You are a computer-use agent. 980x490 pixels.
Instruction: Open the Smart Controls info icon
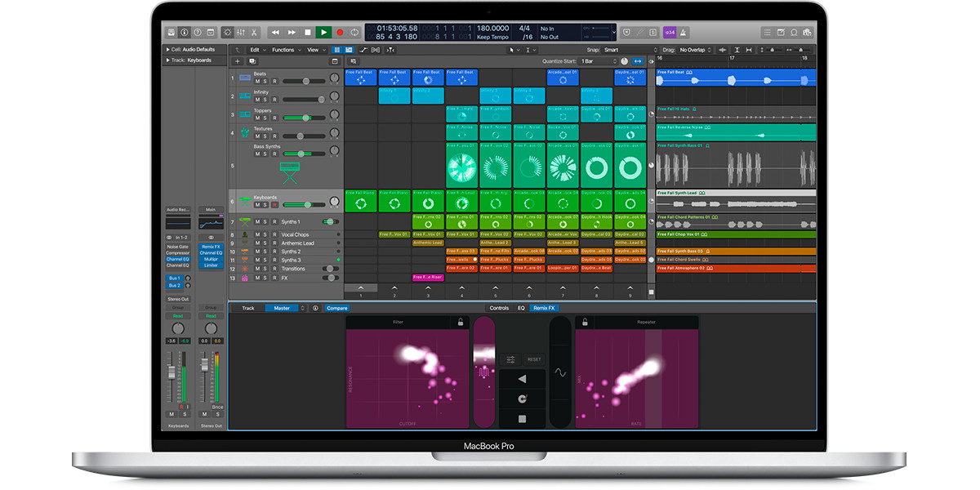[316, 308]
